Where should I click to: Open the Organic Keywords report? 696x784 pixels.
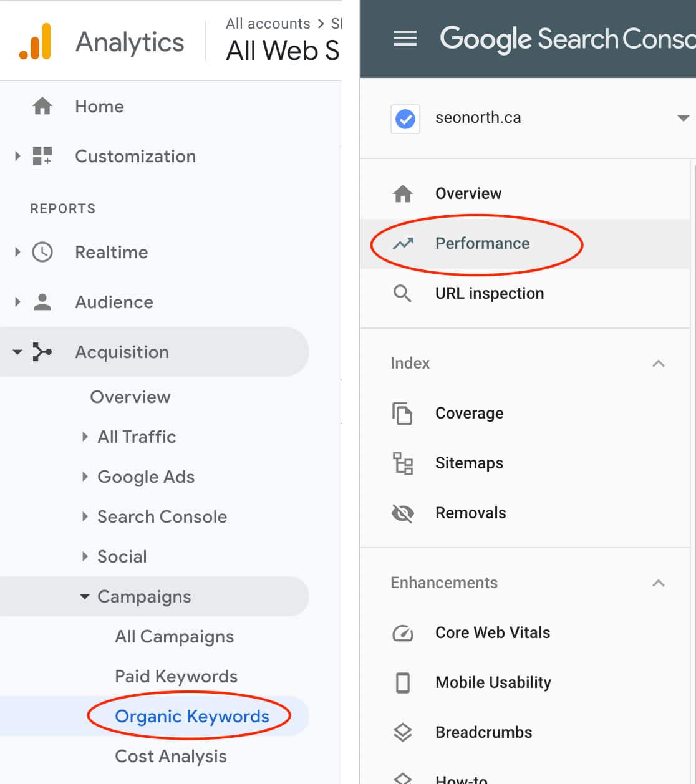tap(192, 716)
